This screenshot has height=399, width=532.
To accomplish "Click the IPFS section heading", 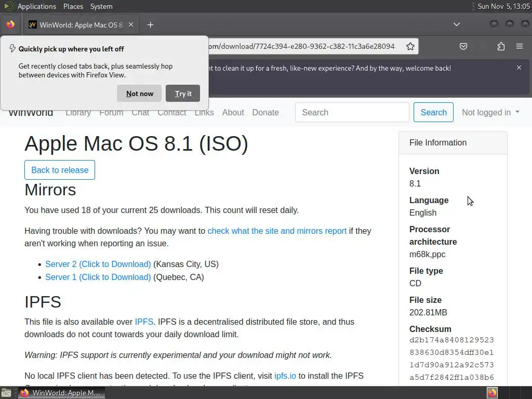I will [x=43, y=302].
